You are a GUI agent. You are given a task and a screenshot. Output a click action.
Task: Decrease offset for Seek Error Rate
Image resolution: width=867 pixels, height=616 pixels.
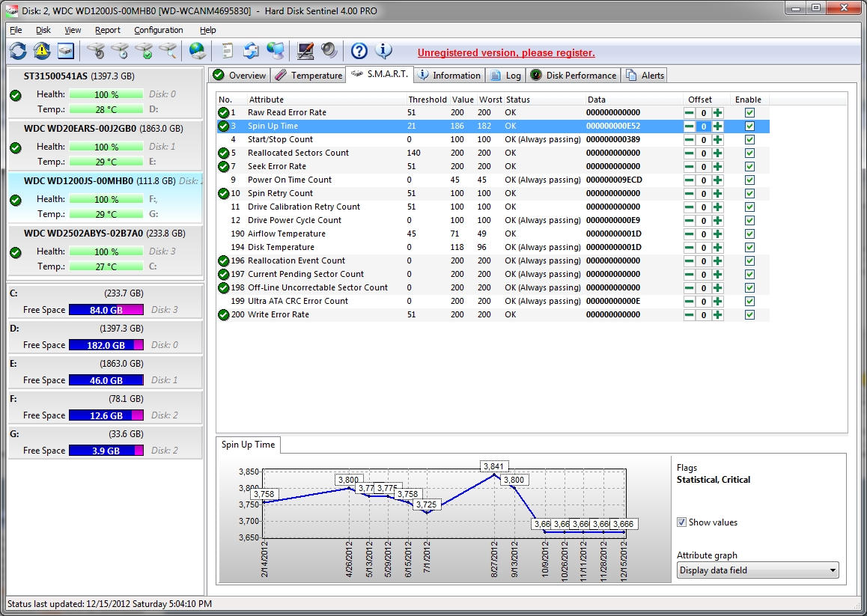coord(689,166)
